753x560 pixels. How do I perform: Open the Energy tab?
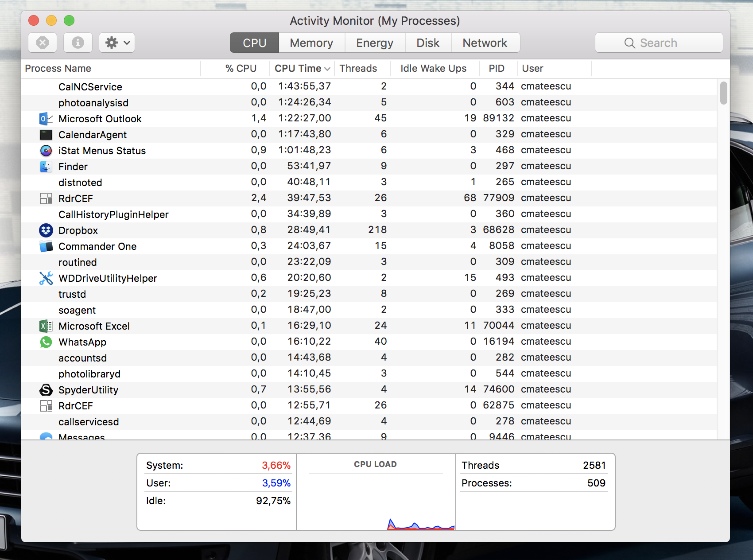click(x=375, y=43)
